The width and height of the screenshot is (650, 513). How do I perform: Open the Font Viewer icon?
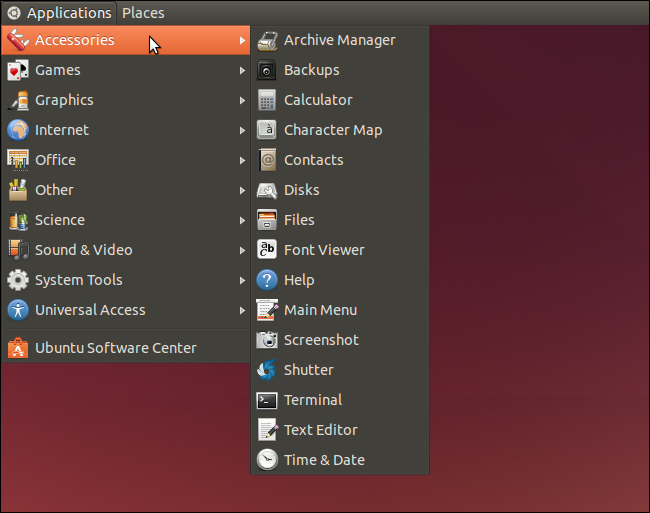(267, 250)
